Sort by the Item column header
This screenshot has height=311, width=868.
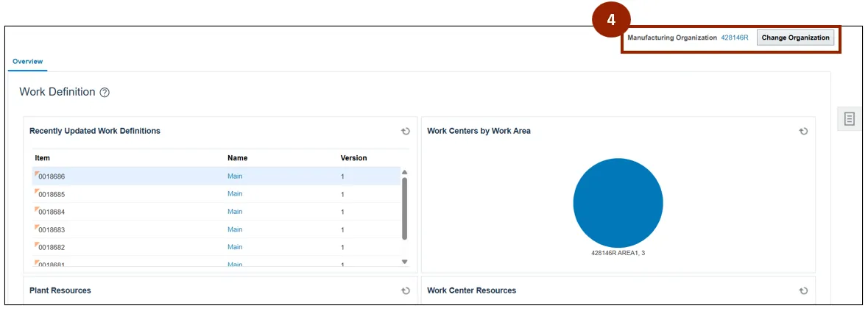tap(42, 158)
